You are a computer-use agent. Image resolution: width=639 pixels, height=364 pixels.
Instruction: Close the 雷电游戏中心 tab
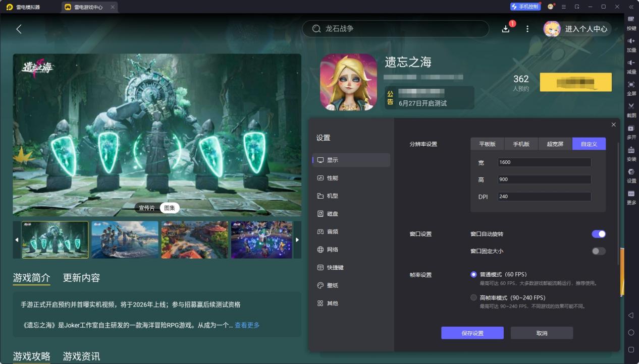[x=113, y=7]
